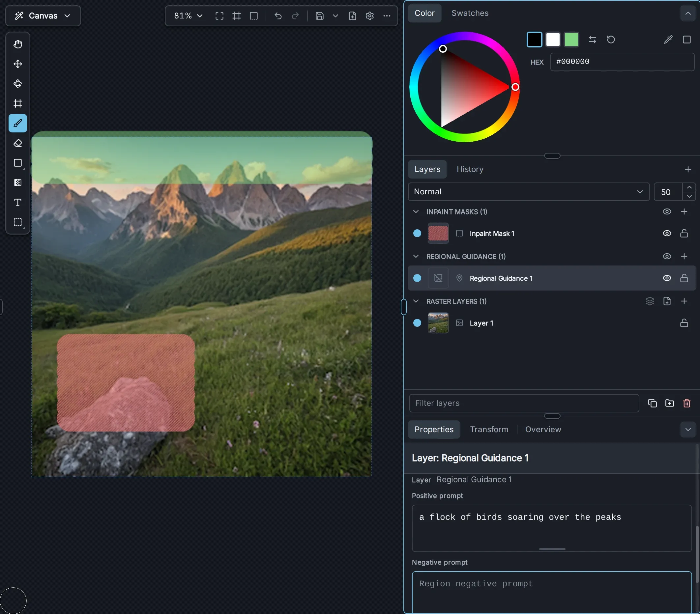
Task: Delete layer with the red trash icon
Action: 686,403
